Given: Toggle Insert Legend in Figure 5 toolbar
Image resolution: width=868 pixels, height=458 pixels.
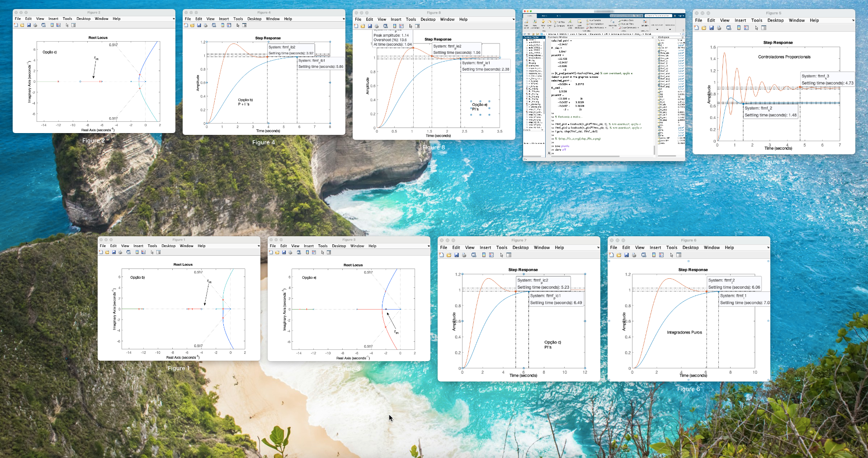Looking at the screenshot, I should coord(746,28).
